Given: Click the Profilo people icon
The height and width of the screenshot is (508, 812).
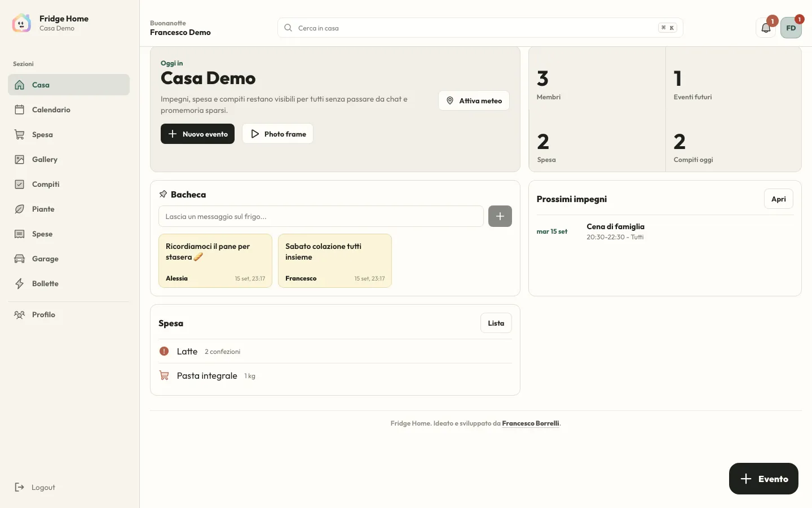Looking at the screenshot, I should tap(20, 314).
